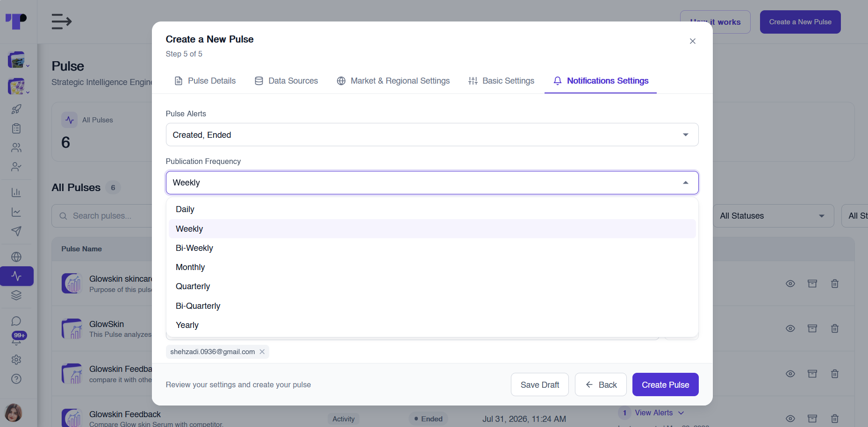This screenshot has height=427, width=868.
Task: Open the layers stack sidebar icon
Action: coord(16,295)
